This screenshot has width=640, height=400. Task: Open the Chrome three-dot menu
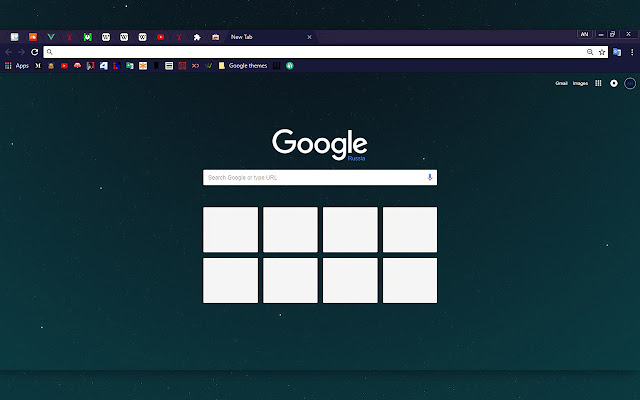(x=632, y=52)
